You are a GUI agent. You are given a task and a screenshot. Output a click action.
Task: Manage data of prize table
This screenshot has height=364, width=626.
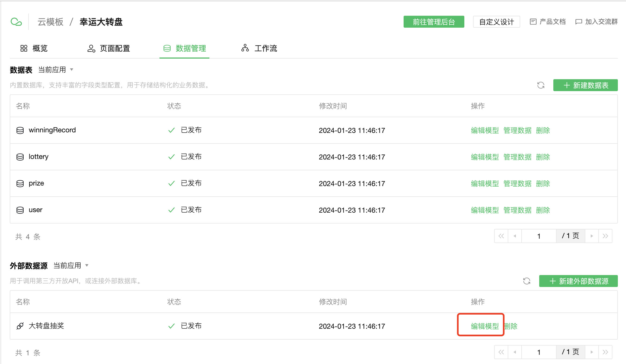[x=517, y=184]
